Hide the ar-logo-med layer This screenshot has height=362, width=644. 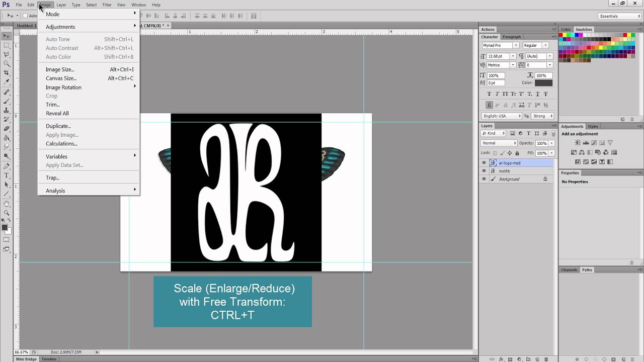tap(484, 163)
